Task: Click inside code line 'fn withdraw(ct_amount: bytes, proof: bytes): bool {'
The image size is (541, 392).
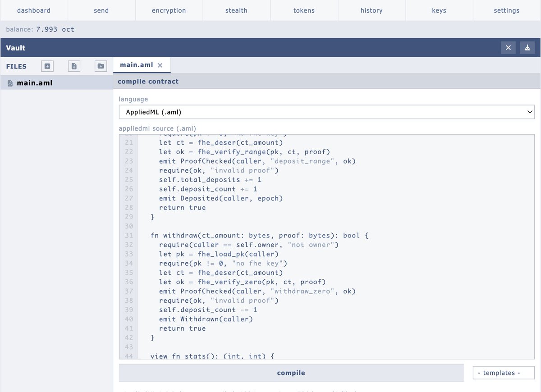Action: pos(260,236)
